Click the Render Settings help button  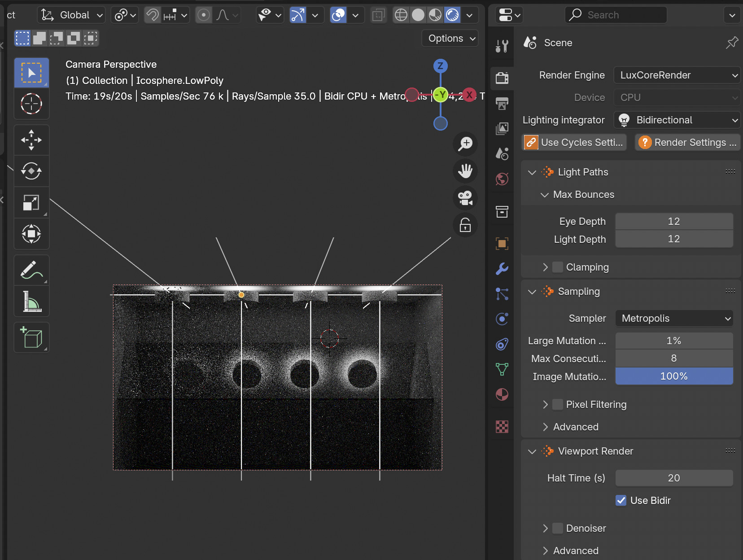coord(687,142)
